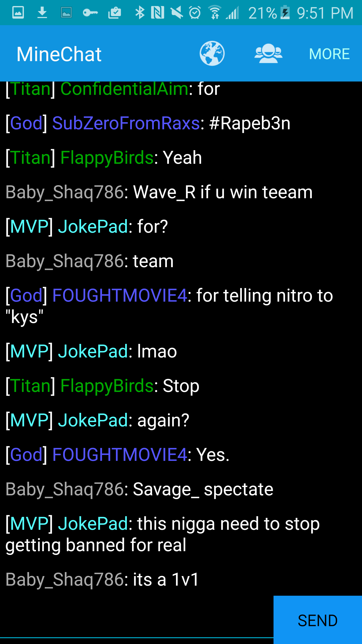Tap the VPN key status icon
This screenshot has height=644, width=362.
(90, 13)
